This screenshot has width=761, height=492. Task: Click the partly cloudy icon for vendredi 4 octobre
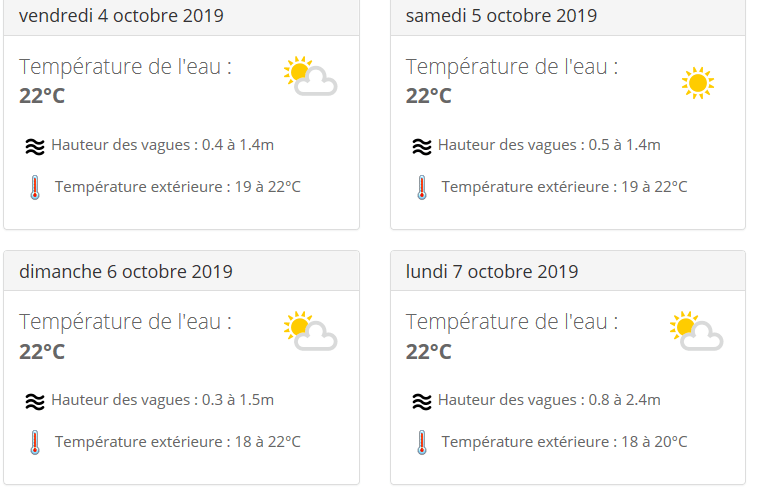click(310, 76)
